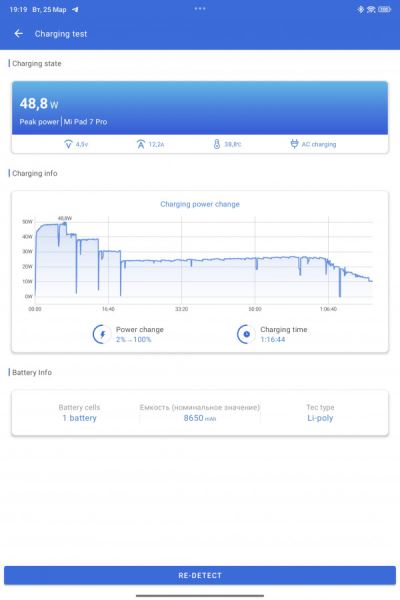Tap the voltage icon beside 4,5v
The height and width of the screenshot is (600, 400).
(68, 144)
